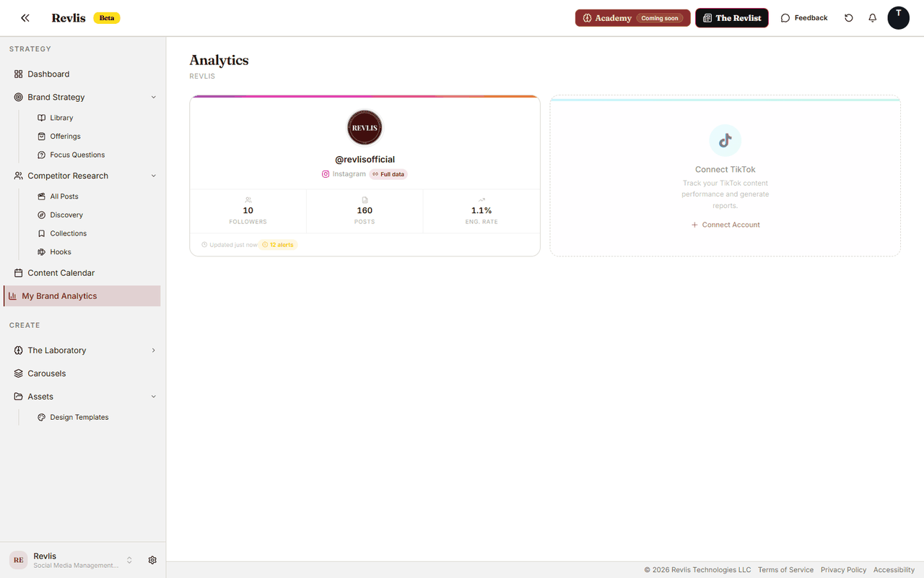Screen dimensions: 924x578
Task: Open Privacy Policy link
Action: click(x=843, y=570)
